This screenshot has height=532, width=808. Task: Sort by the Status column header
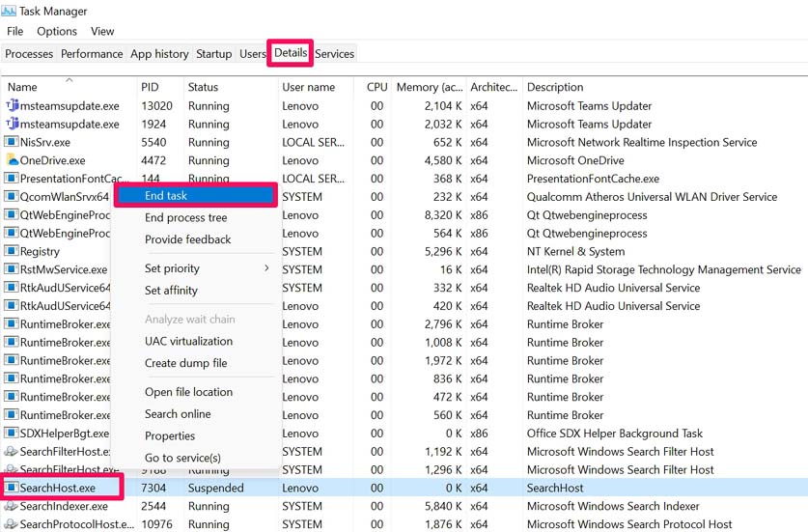pos(231,87)
